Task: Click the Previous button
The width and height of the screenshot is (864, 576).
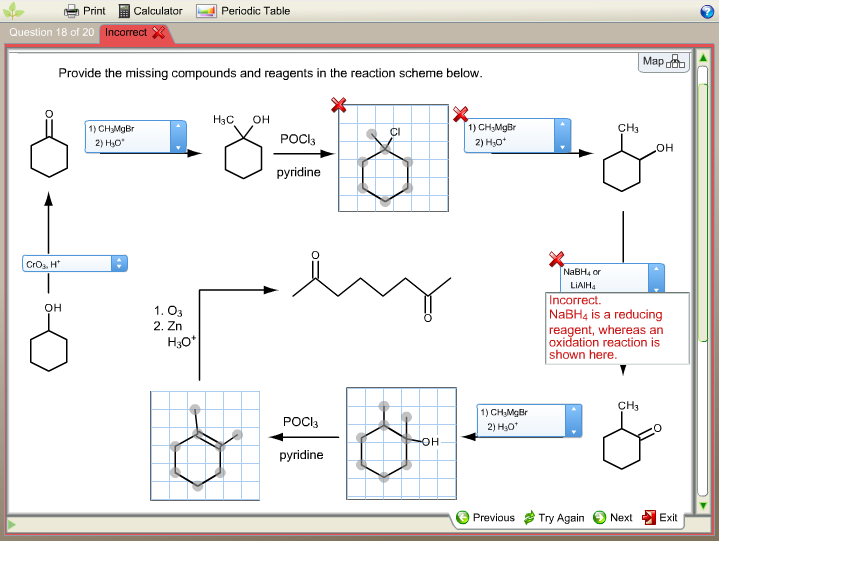Action: pyautogui.click(x=488, y=517)
